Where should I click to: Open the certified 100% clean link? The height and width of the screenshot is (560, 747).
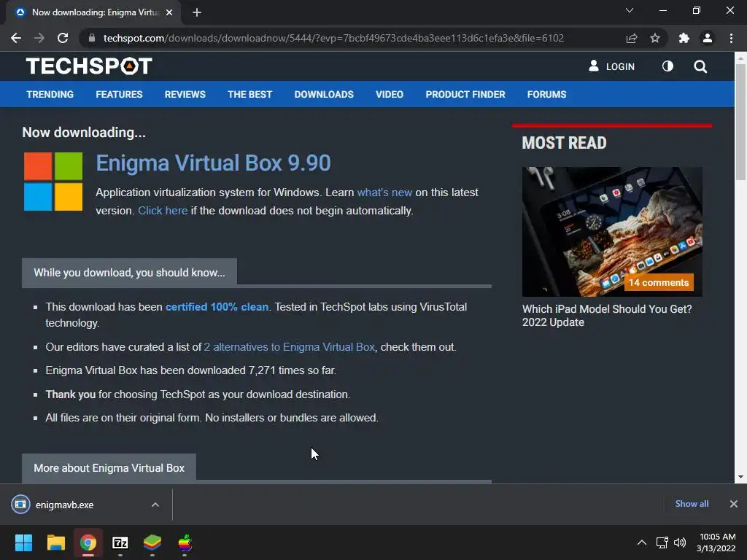217,307
